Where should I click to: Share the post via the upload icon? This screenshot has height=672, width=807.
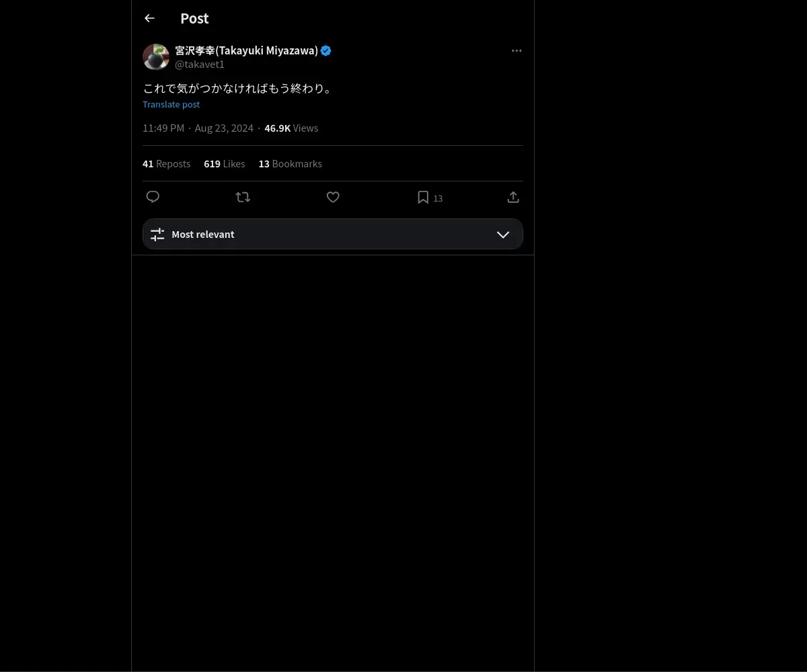(x=513, y=197)
